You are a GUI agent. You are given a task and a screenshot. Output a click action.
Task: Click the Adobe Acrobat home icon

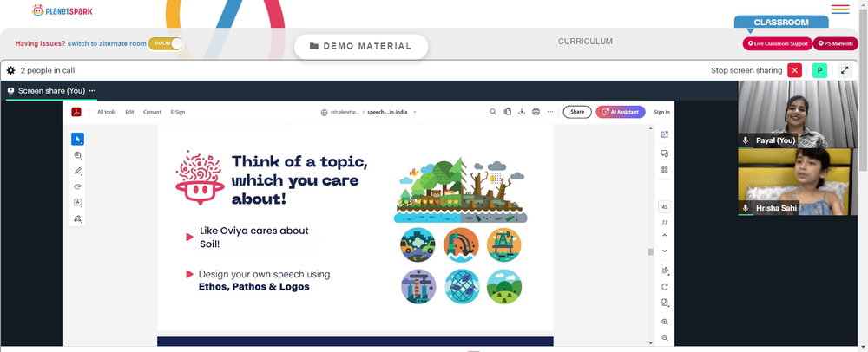pyautogui.click(x=76, y=112)
